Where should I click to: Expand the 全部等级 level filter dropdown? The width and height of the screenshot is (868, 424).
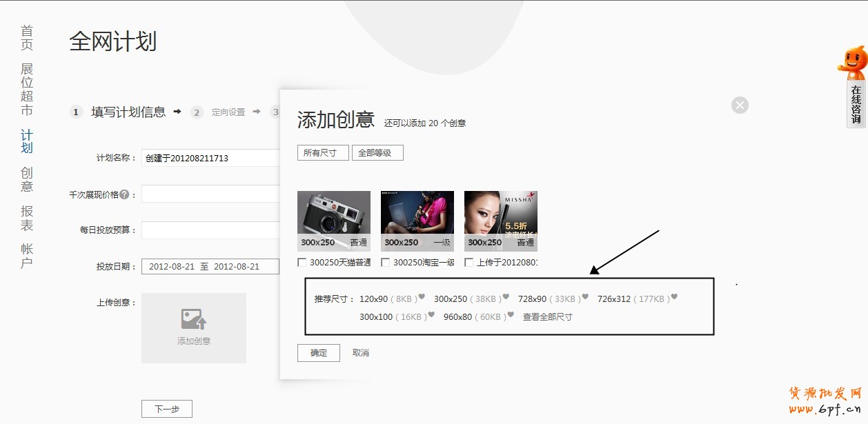coord(377,153)
